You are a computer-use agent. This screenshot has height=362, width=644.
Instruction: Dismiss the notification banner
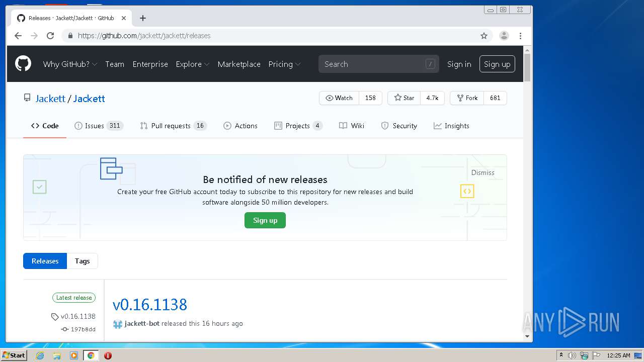pos(483,172)
